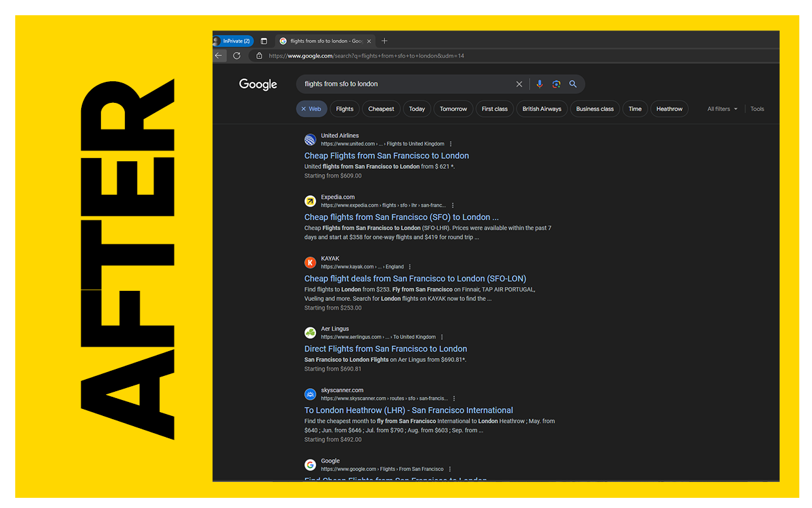
Task: Open Aer Lingus Direct Flights link
Action: coord(385,349)
